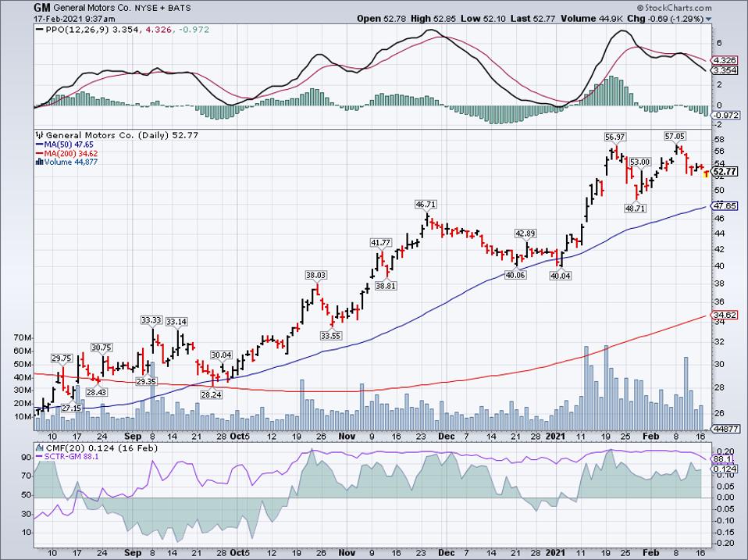
Task: Click the High 52.85 value in the header
Action: tap(433, 19)
